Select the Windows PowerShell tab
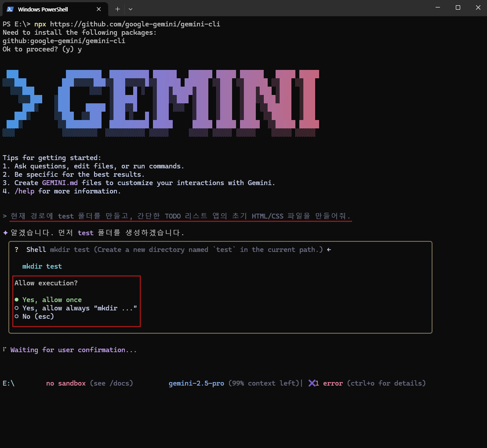This screenshot has width=487, height=448. [55, 9]
